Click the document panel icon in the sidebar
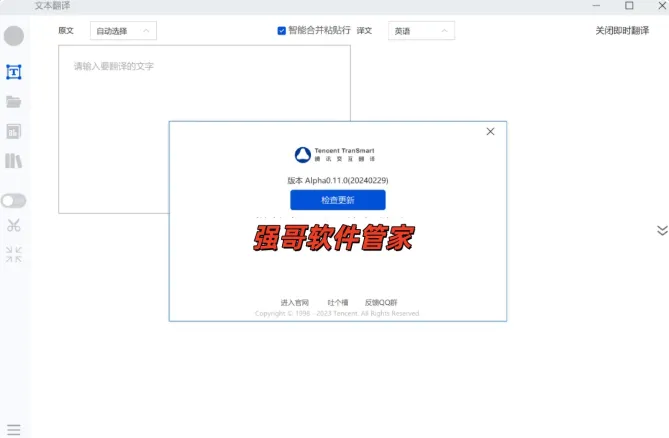The width and height of the screenshot is (669, 438). point(14,131)
